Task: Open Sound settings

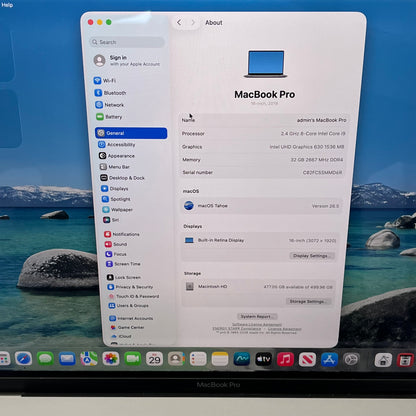Action: [116, 244]
